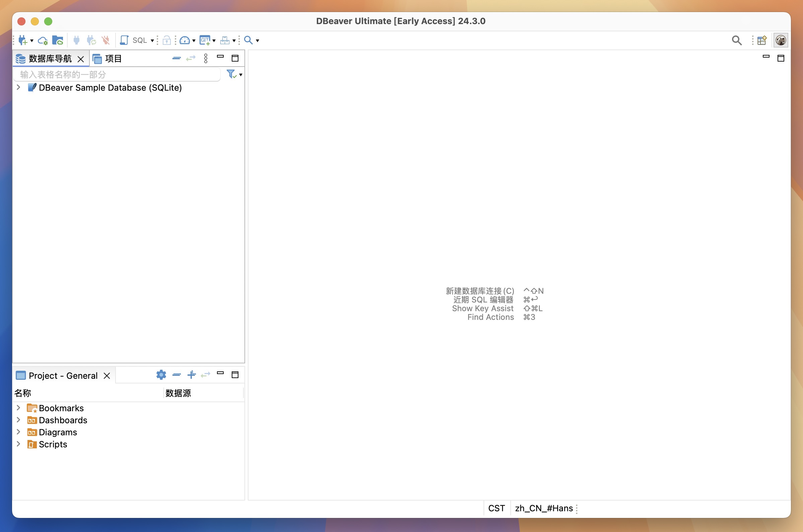803x532 pixels.
Task: Click the DBeaver perspective beaver icon
Action: (x=781, y=40)
